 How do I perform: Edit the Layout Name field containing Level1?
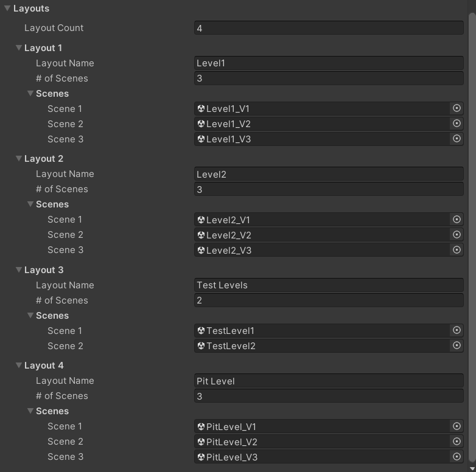click(329, 63)
